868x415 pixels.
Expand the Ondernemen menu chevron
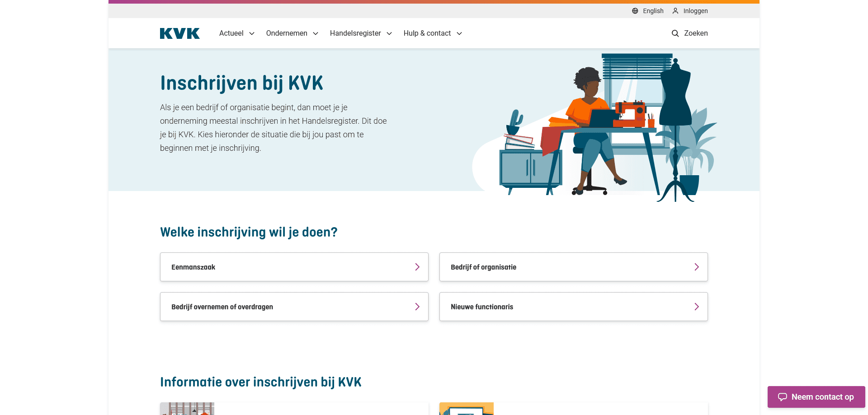point(316,33)
